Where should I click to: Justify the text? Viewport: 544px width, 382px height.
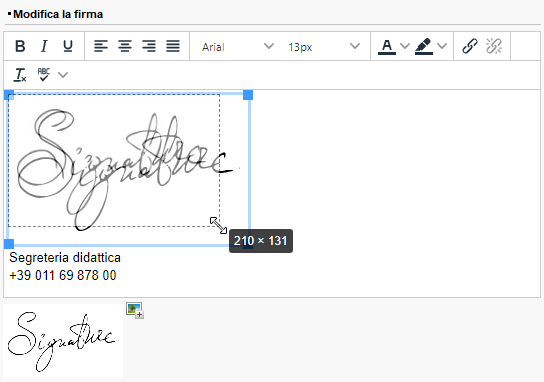(173, 46)
